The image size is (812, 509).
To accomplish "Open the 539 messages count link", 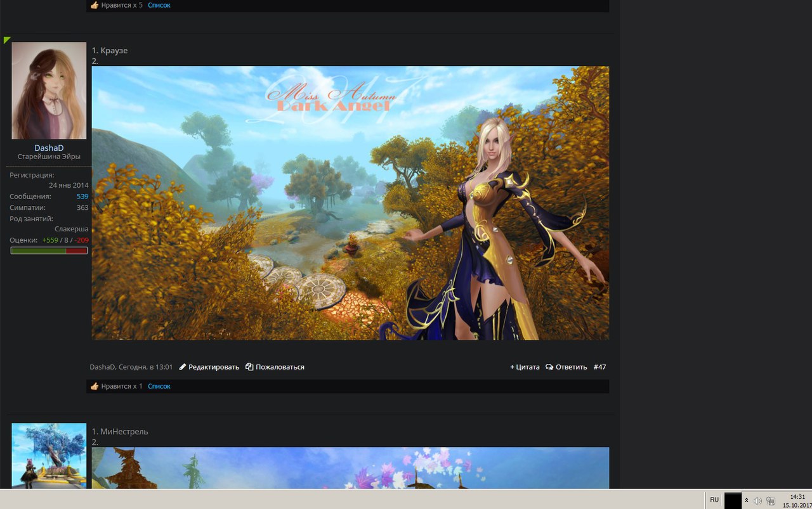I will pyautogui.click(x=82, y=197).
